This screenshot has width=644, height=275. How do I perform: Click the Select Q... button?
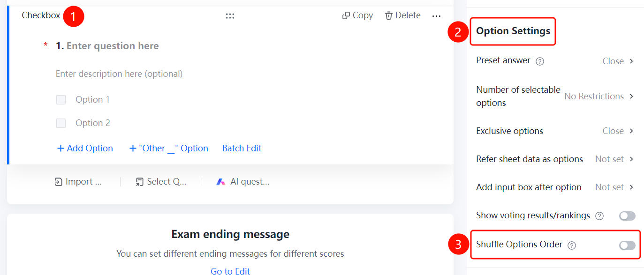coord(161,182)
